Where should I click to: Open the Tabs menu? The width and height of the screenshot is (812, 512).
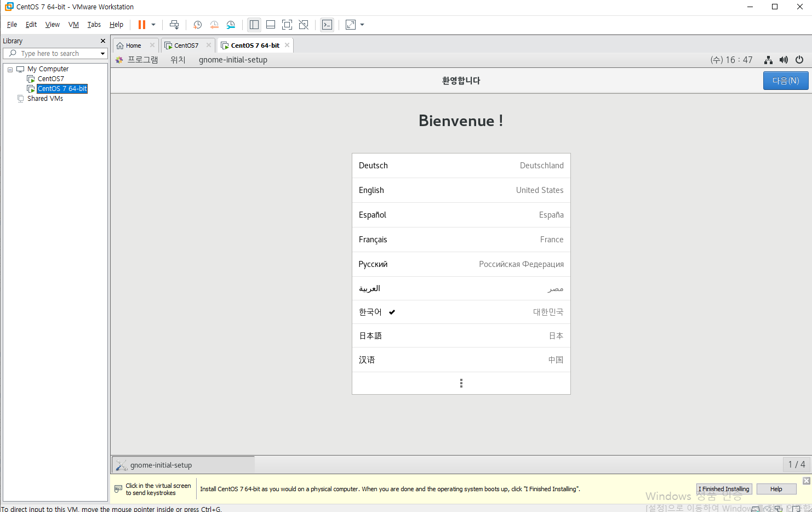pos(94,25)
